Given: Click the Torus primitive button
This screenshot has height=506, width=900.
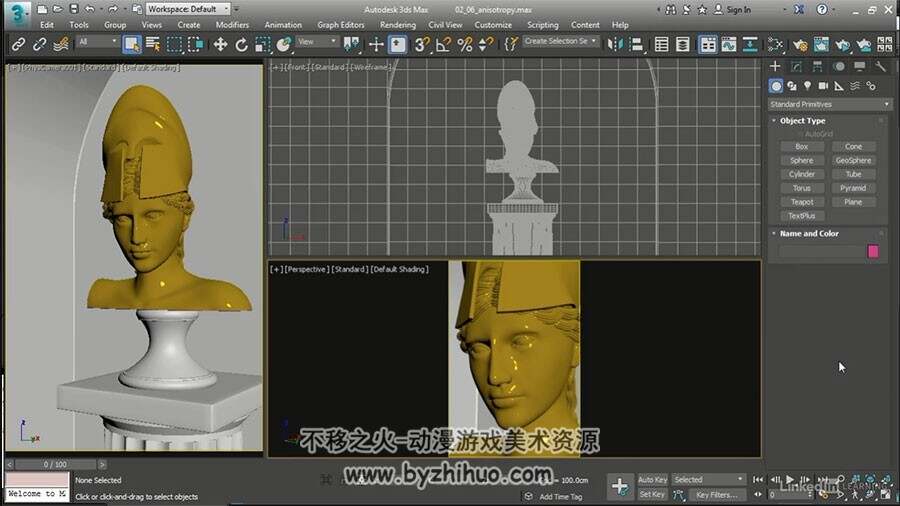Looking at the screenshot, I should (x=802, y=188).
